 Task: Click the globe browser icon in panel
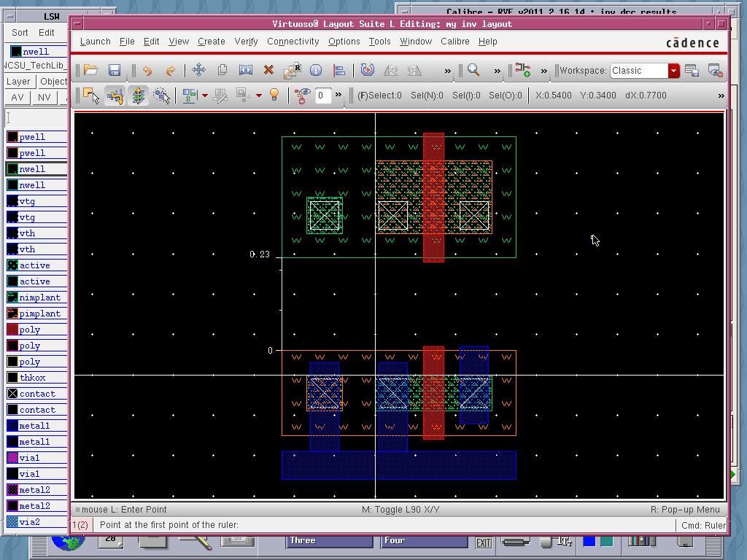[x=68, y=542]
